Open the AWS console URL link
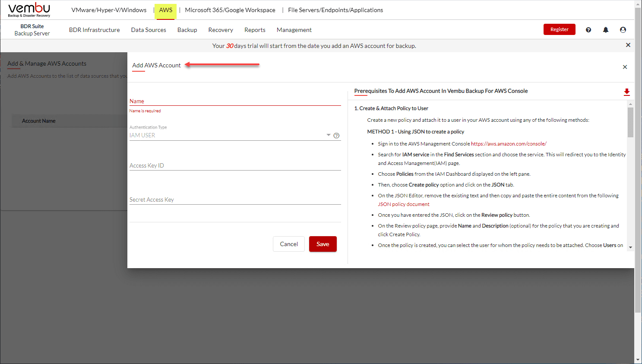The image size is (642, 364). pos(509,144)
